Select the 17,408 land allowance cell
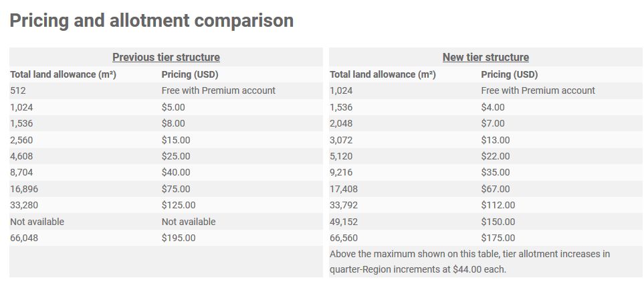The width and height of the screenshot is (644, 282). point(344,189)
